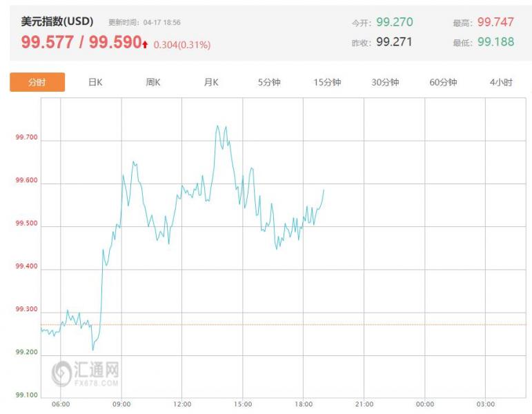This screenshot has height=414, width=532.
Task: Click the 18:00 time axis label
Action: pyautogui.click(x=304, y=404)
